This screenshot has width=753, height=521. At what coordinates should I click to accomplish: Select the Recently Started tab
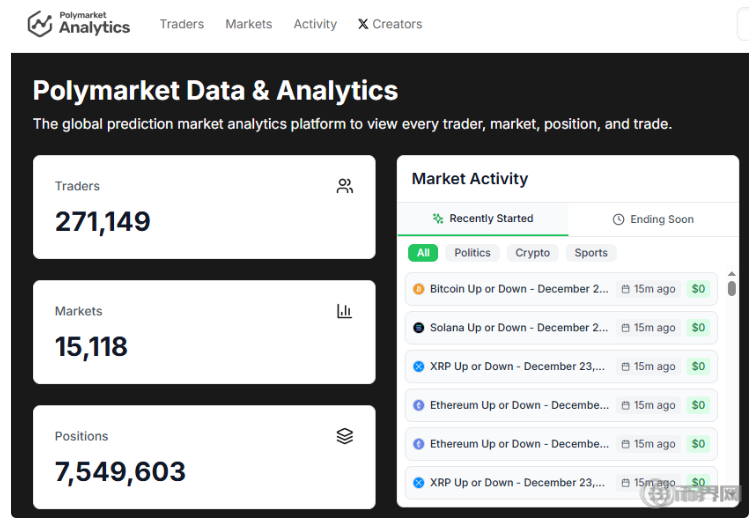482,219
